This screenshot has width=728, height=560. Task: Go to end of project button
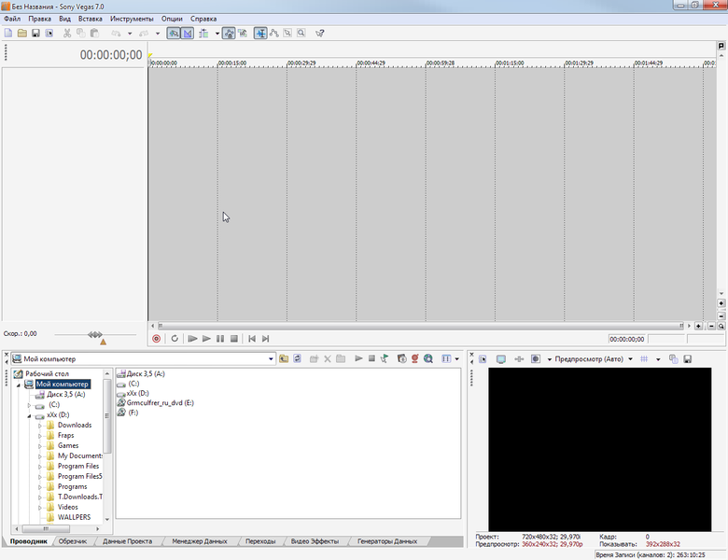click(x=265, y=339)
